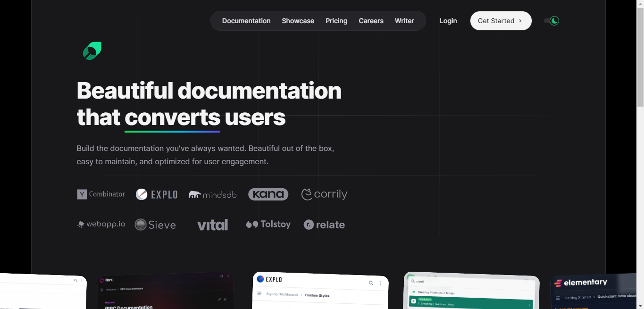Toggle the dark mode switch
Image resolution: width=644 pixels, height=309 pixels.
pos(552,21)
